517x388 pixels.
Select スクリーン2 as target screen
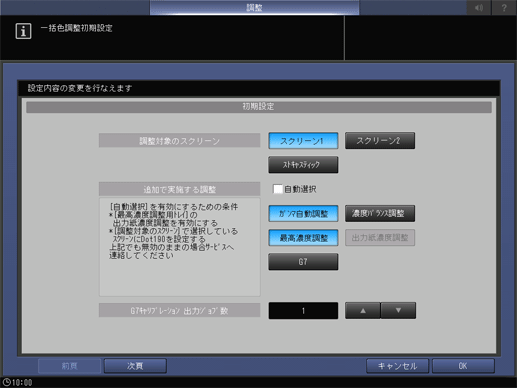point(380,141)
